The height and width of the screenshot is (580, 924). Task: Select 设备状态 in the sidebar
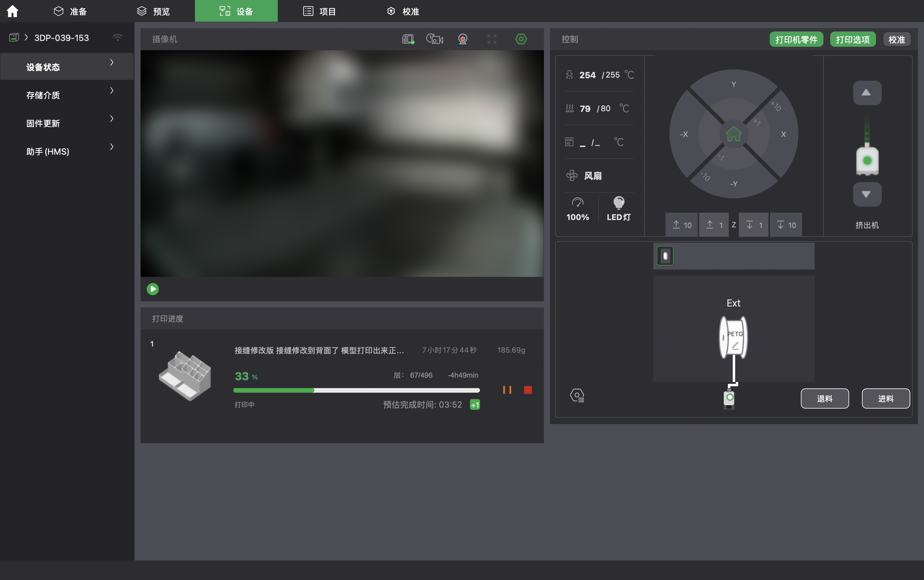coord(67,67)
